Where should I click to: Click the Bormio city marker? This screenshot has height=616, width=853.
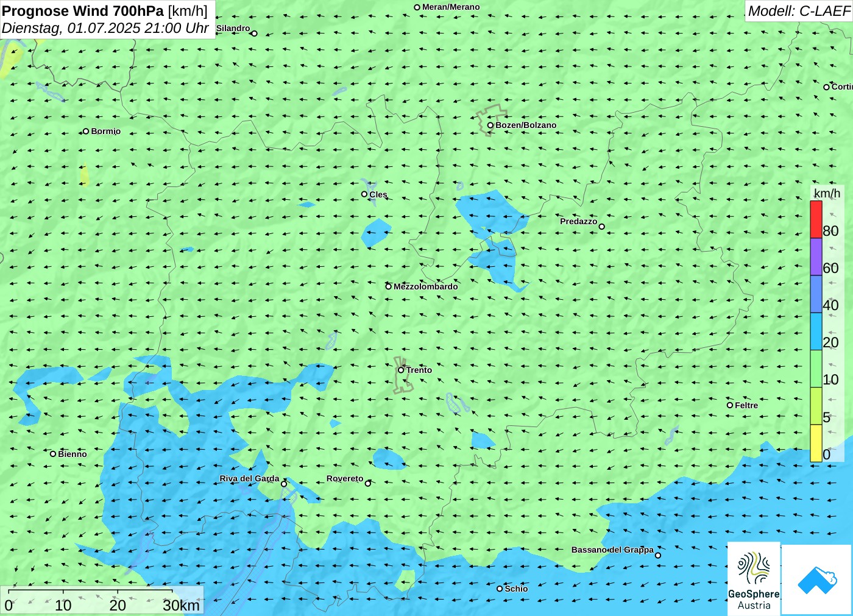(x=86, y=131)
